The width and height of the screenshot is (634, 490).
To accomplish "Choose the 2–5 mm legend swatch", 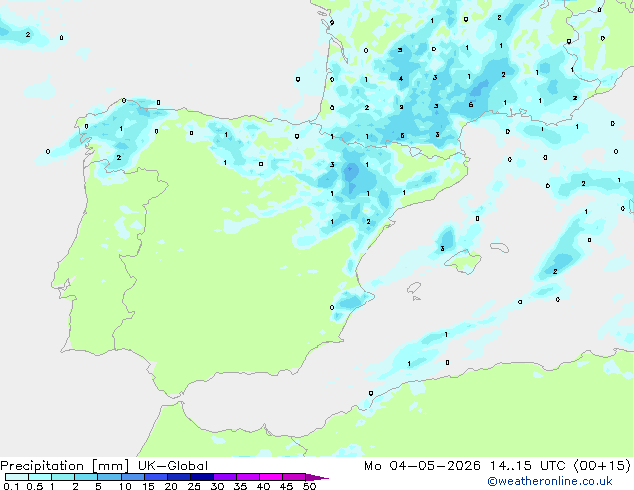I will [86, 477].
